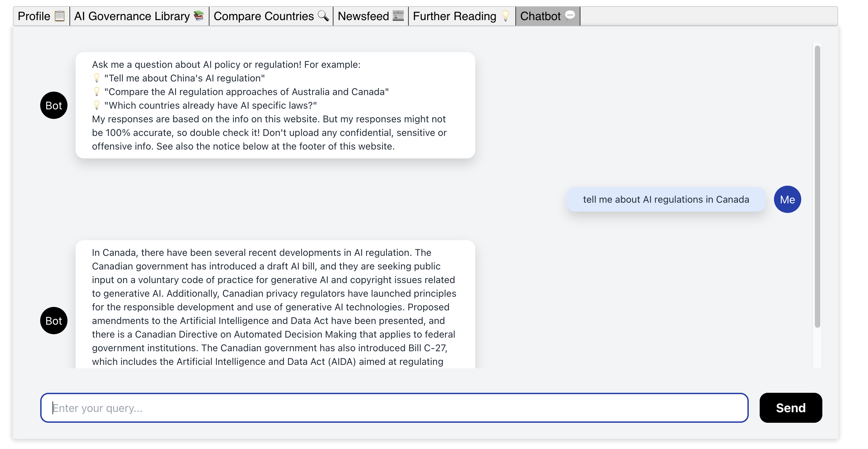This screenshot has width=868, height=449.
Task: Open the Profile tab
Action: 34,16
